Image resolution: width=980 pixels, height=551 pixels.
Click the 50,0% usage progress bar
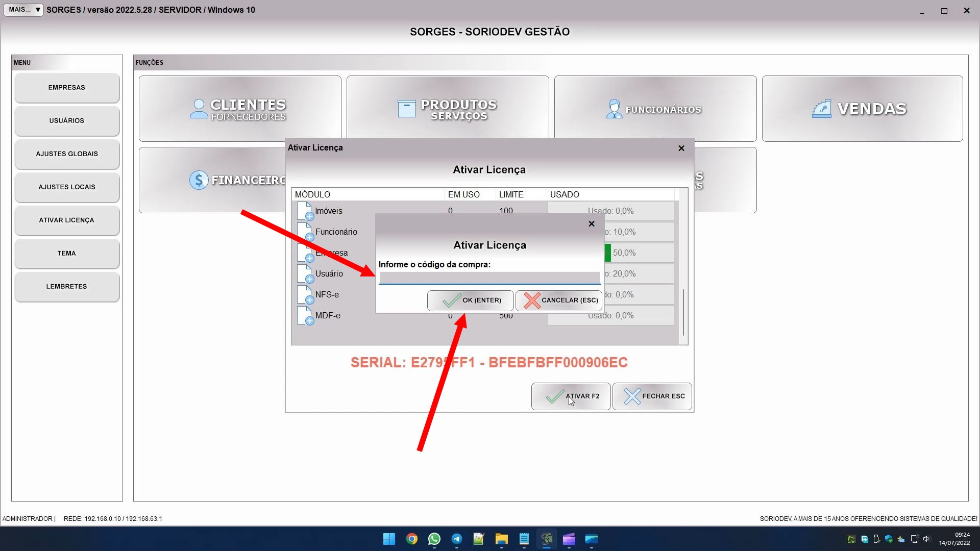pos(639,253)
